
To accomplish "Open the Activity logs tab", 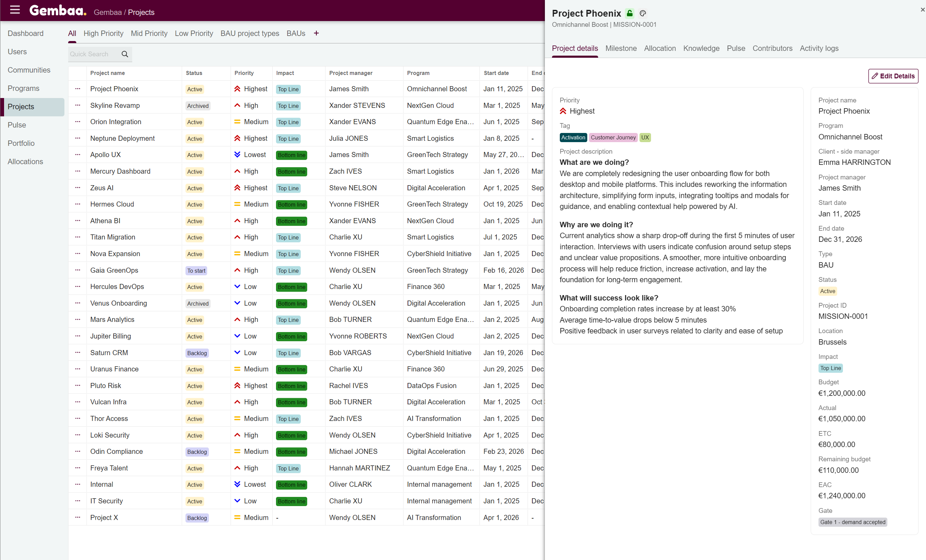I will pyautogui.click(x=819, y=49).
